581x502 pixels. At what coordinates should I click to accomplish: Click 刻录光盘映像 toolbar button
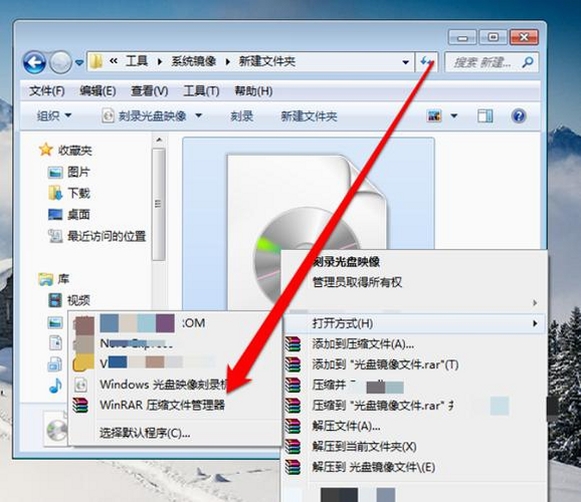[144, 116]
